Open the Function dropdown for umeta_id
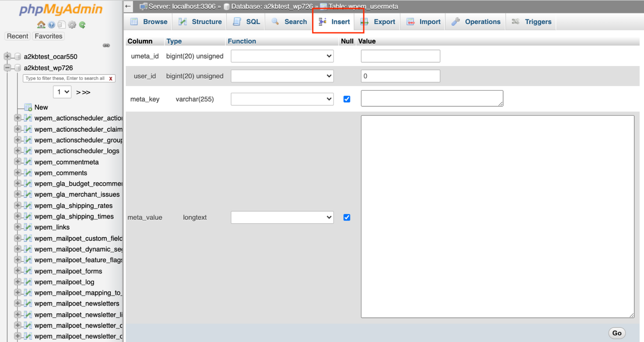 coord(282,56)
